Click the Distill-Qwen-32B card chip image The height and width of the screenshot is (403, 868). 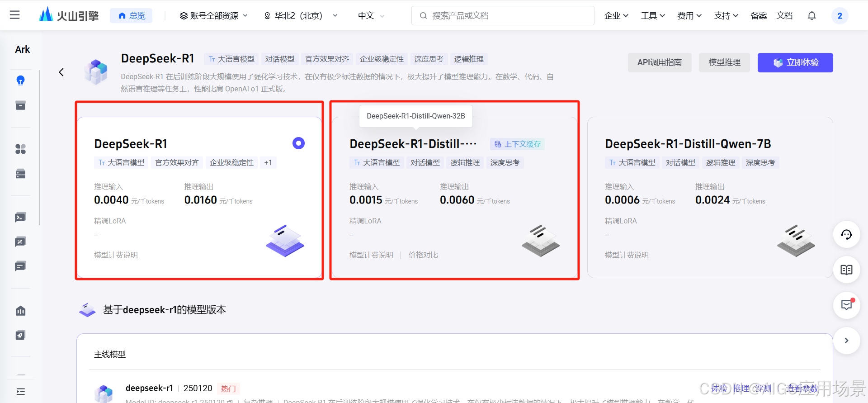pos(540,241)
